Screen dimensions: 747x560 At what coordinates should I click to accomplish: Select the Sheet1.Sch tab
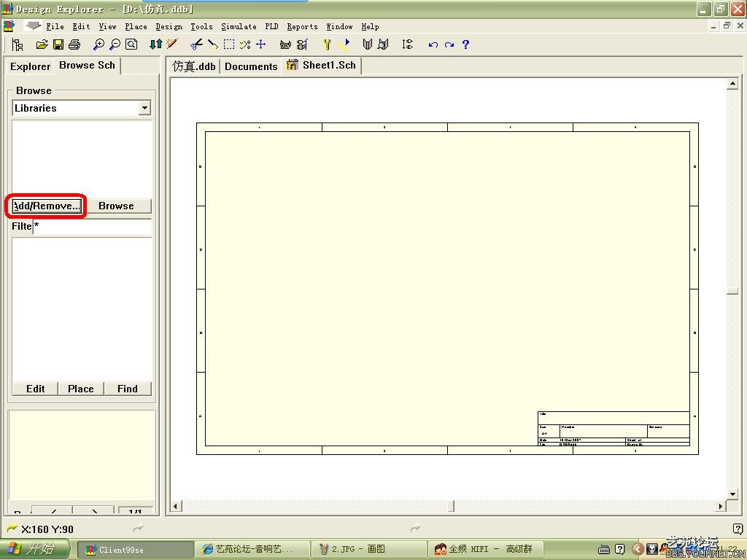click(x=322, y=65)
